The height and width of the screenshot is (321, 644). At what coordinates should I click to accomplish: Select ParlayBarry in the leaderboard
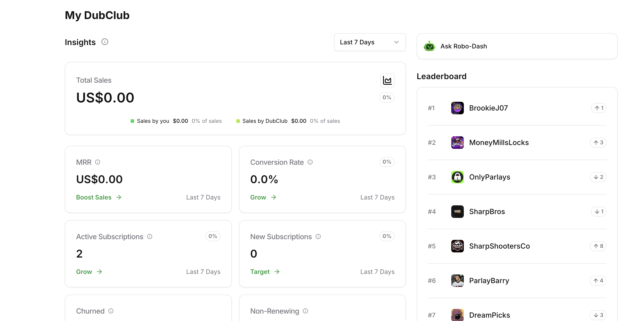tap(489, 280)
